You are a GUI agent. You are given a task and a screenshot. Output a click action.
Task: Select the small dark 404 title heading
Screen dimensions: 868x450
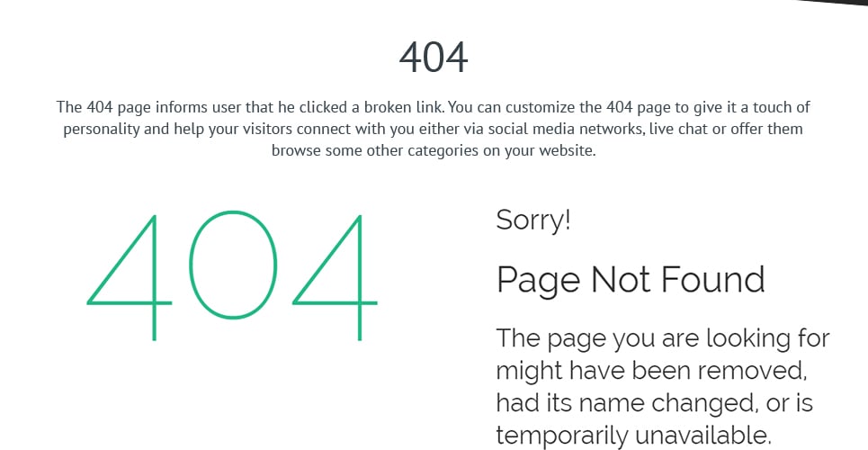[x=434, y=58]
